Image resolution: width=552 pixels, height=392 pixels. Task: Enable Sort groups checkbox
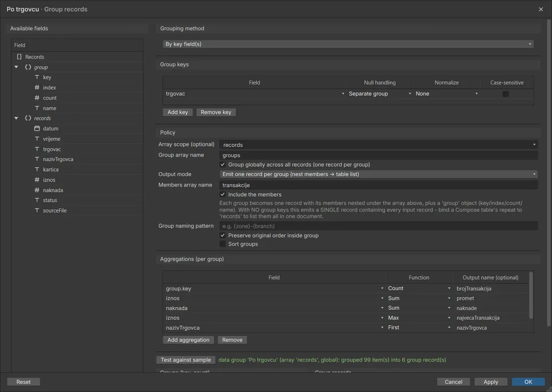coord(222,244)
